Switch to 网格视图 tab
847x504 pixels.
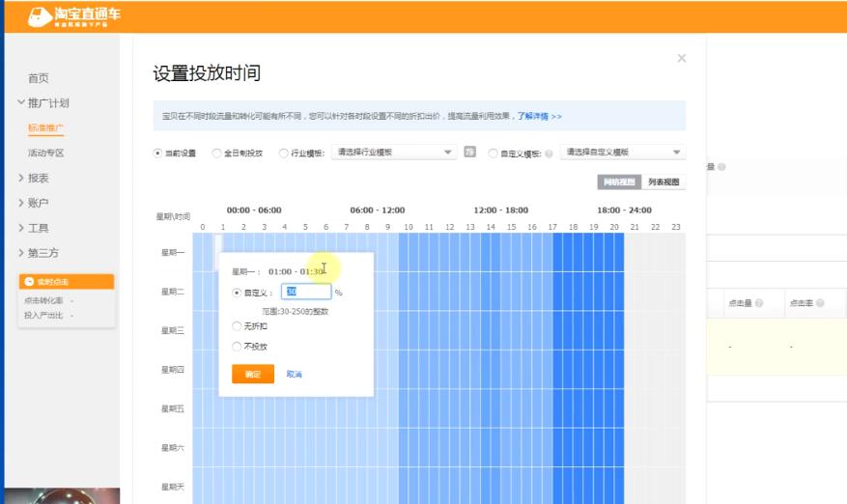click(619, 182)
